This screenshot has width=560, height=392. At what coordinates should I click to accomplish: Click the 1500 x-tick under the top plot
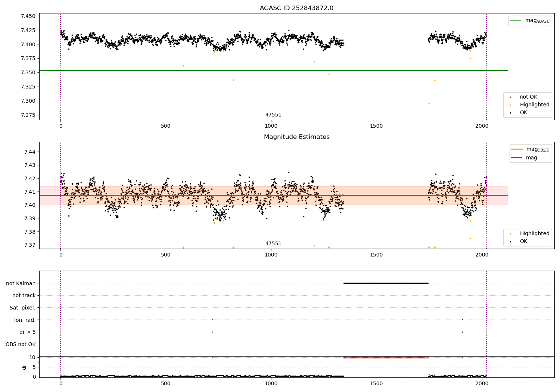coord(376,126)
